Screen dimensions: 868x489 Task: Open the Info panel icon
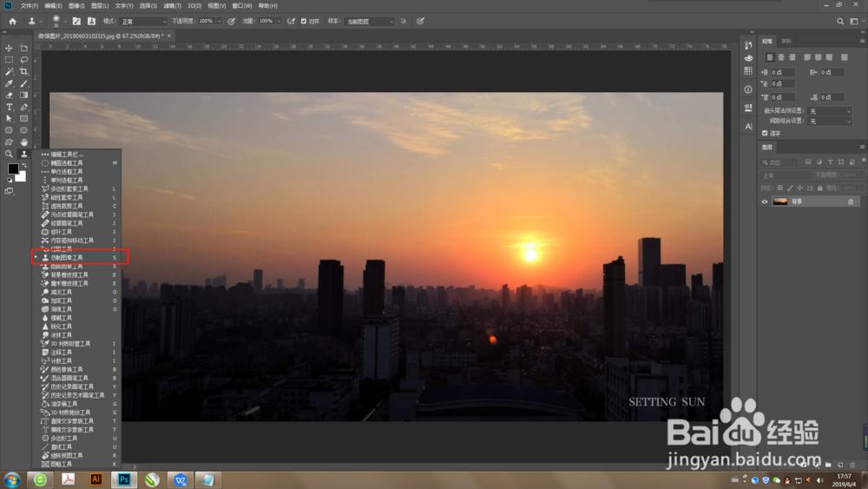[748, 89]
